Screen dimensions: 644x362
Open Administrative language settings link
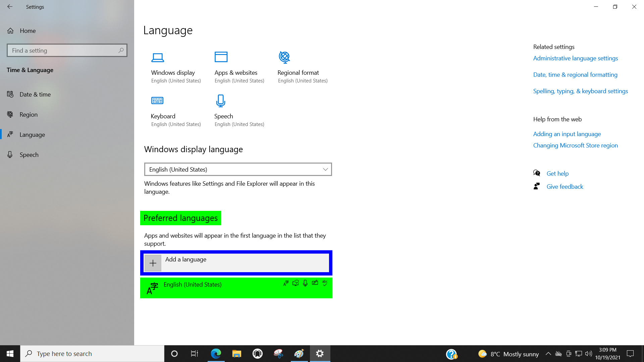[576, 58]
